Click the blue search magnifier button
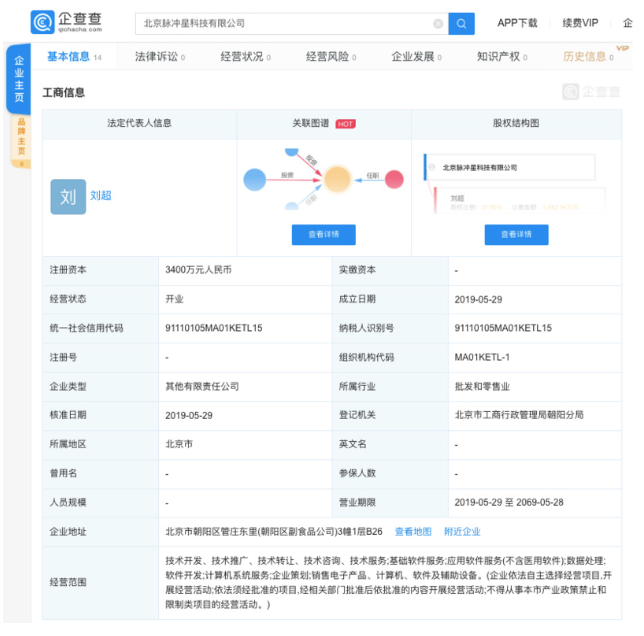 (461, 23)
